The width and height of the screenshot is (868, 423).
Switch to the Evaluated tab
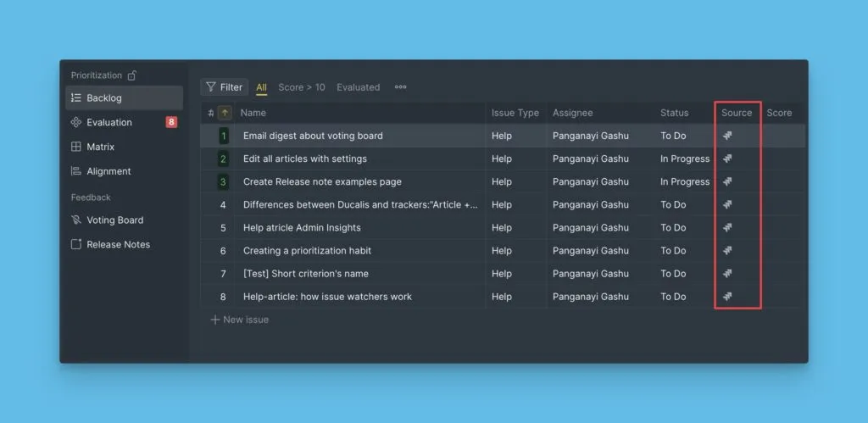click(358, 87)
